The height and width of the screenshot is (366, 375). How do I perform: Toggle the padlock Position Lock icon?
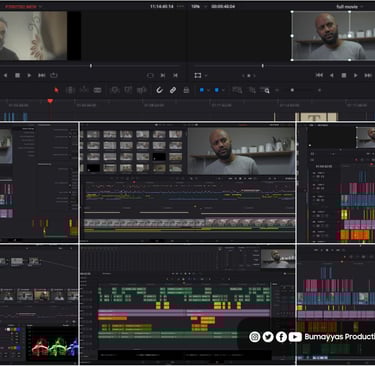[186, 90]
